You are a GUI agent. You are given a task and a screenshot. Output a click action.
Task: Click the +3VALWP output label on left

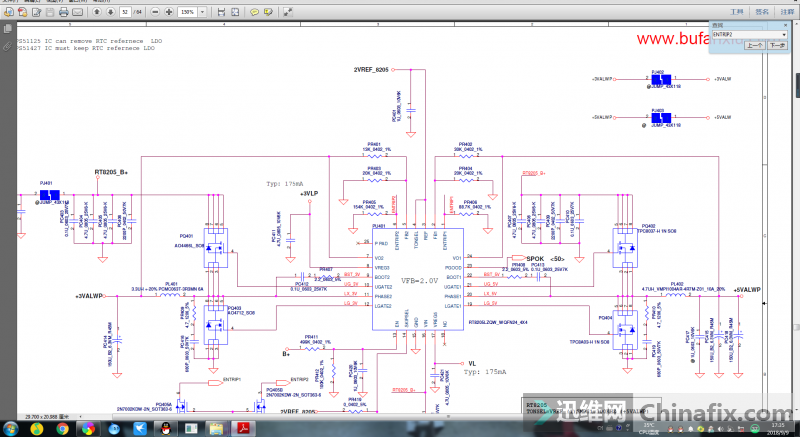89,296
